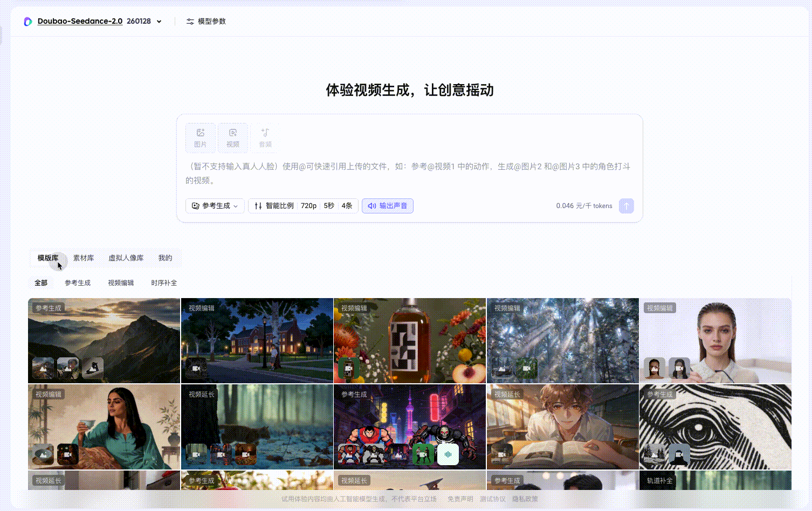The width and height of the screenshot is (812, 511).
Task: Upload an image with the 图片 button
Action: [201, 138]
